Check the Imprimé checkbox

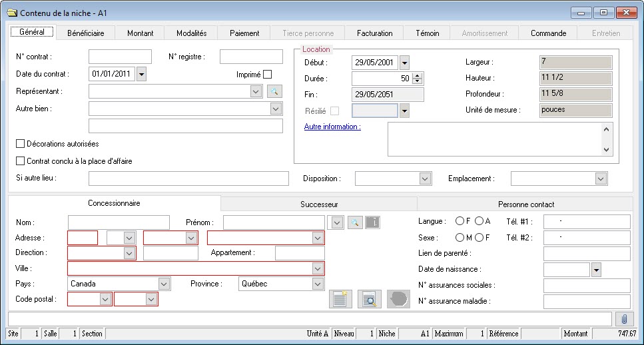point(268,75)
